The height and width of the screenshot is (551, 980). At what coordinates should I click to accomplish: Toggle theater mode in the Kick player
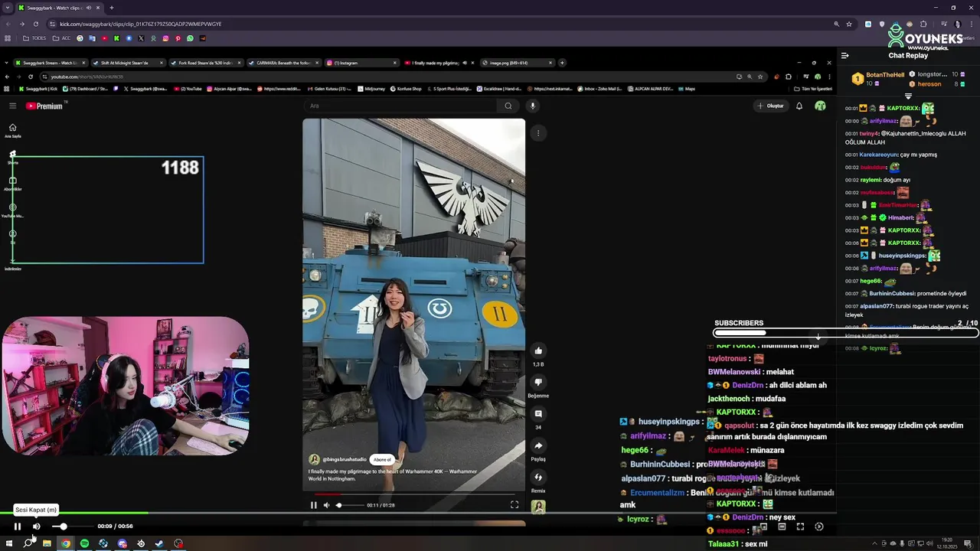tap(782, 527)
